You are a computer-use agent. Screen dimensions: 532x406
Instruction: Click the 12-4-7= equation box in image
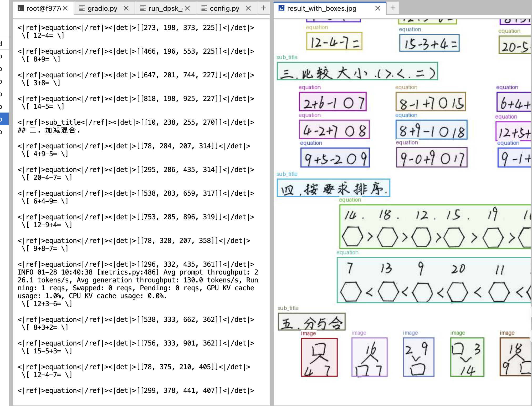click(x=334, y=41)
